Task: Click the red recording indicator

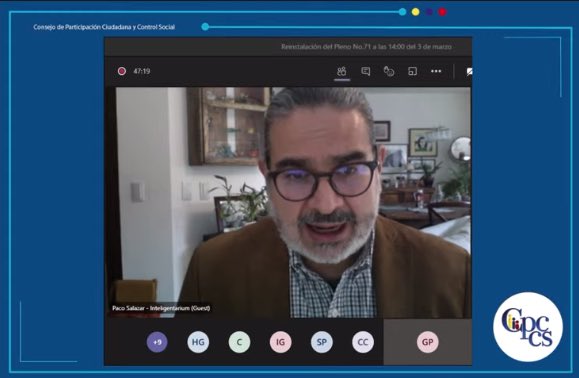Action: click(121, 71)
